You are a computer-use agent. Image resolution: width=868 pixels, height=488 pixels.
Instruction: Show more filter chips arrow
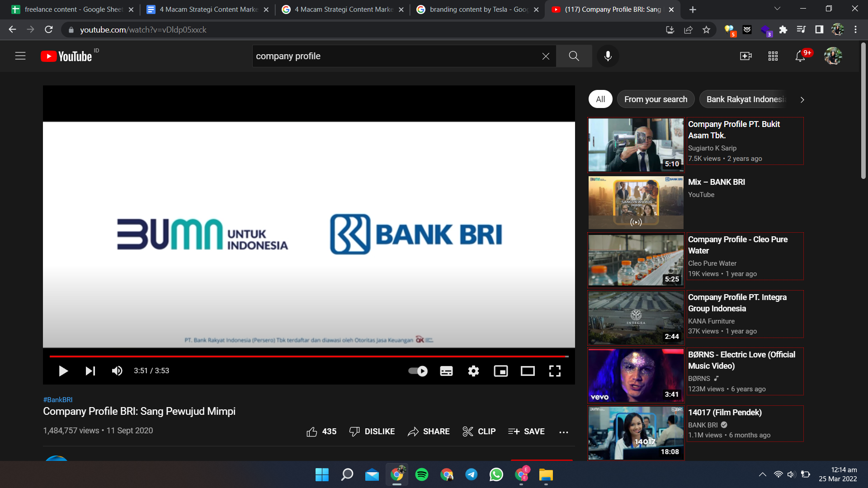(802, 99)
